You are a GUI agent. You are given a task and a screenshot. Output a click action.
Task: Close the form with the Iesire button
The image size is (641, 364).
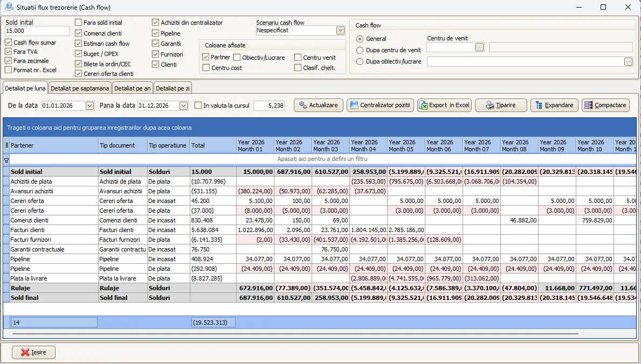coord(33,352)
